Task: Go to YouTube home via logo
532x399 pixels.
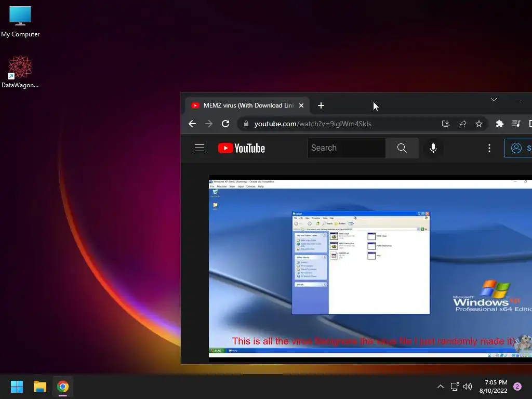Action: pos(242,148)
